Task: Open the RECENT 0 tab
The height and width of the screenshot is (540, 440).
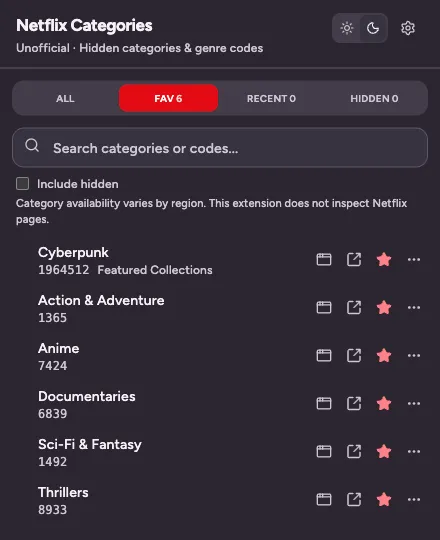Action: [x=271, y=98]
